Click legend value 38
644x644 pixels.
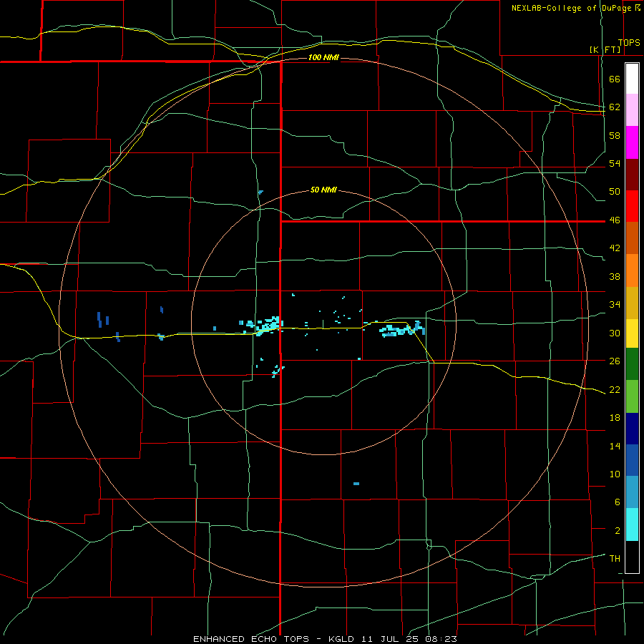pos(615,276)
